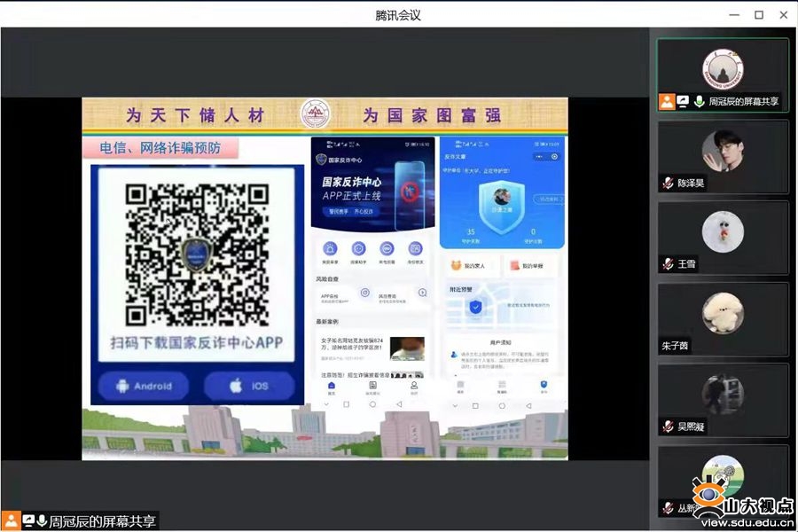
Task: Tap the 我的家人 card in the phone screenshot
Action: point(470,265)
